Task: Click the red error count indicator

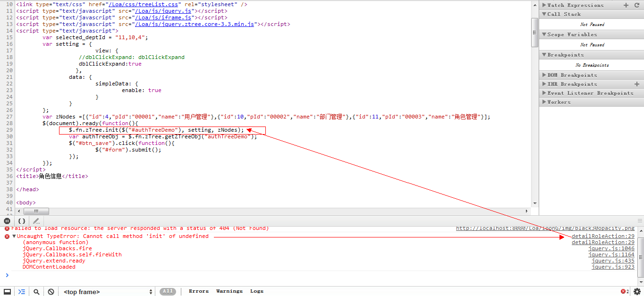Action: 624,292
